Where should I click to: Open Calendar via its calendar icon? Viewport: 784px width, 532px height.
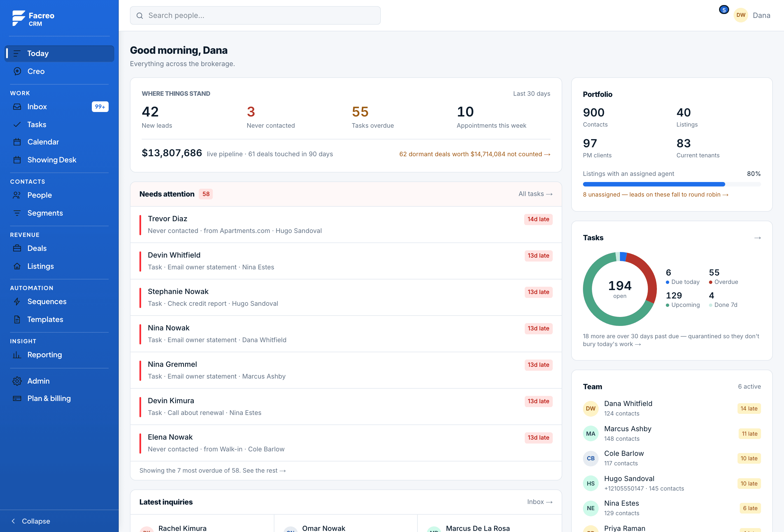[x=17, y=142]
